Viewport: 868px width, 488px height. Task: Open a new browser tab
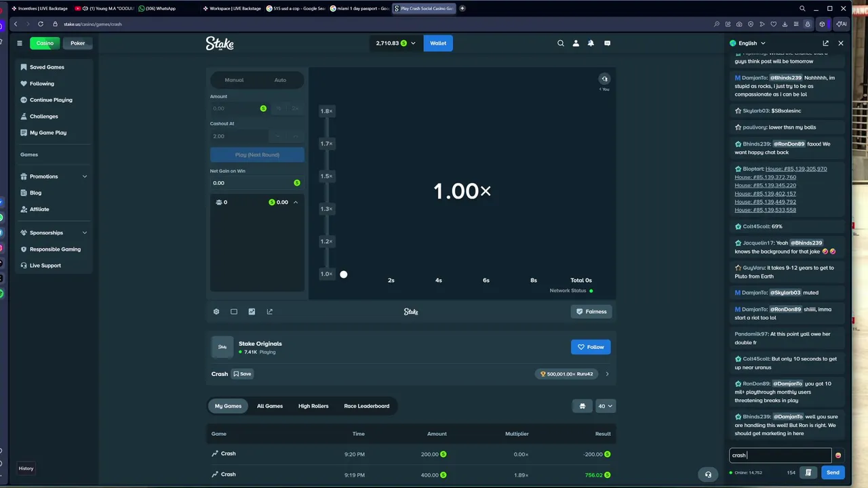[x=462, y=8]
